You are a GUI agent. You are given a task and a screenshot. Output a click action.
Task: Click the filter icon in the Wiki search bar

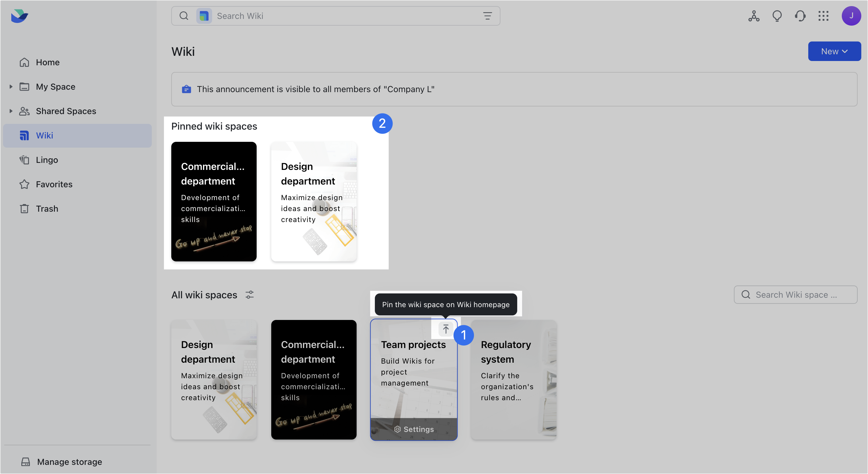(488, 16)
